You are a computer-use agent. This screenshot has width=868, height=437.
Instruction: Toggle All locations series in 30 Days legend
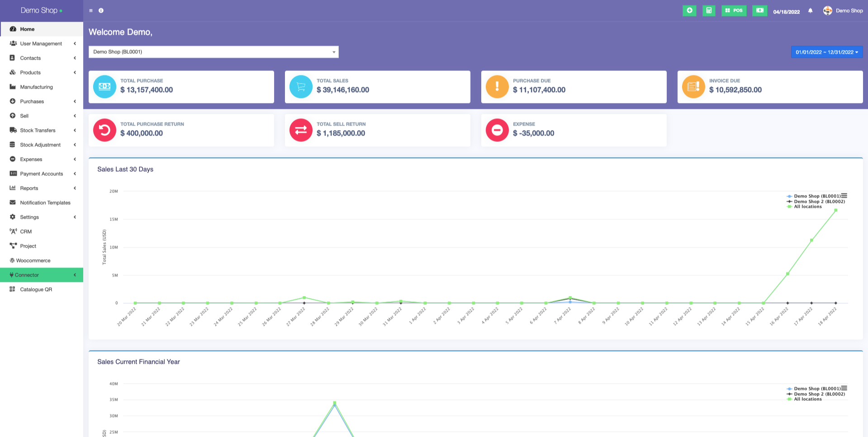(x=804, y=207)
